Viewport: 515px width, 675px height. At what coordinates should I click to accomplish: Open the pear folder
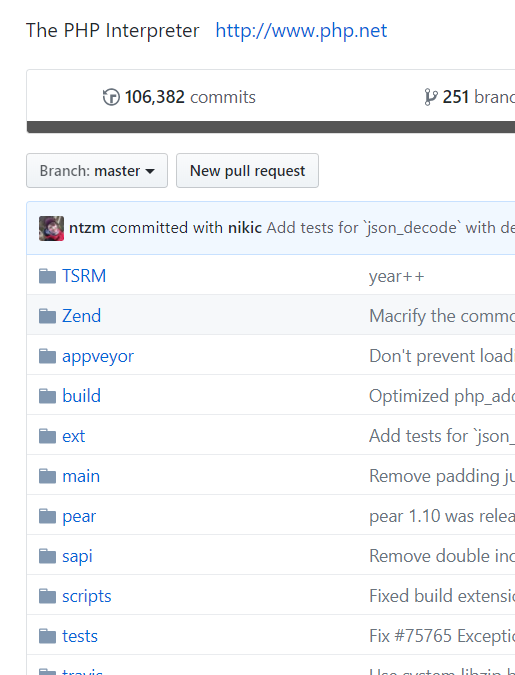pos(79,517)
